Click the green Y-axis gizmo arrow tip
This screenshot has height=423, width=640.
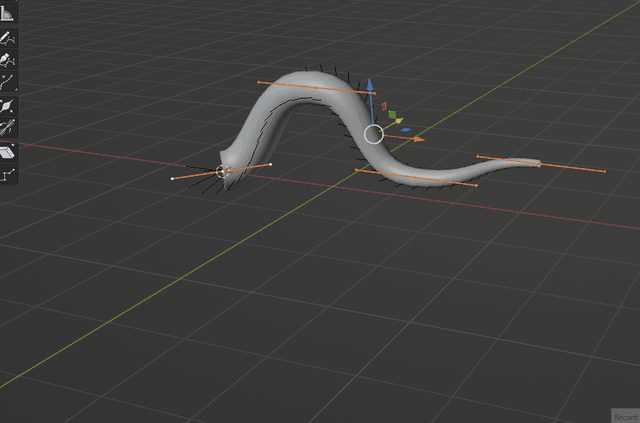tap(399, 120)
